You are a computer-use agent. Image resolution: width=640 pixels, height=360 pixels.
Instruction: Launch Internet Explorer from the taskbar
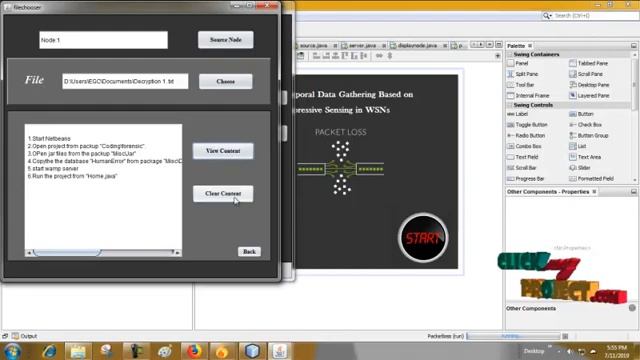pos(50,351)
